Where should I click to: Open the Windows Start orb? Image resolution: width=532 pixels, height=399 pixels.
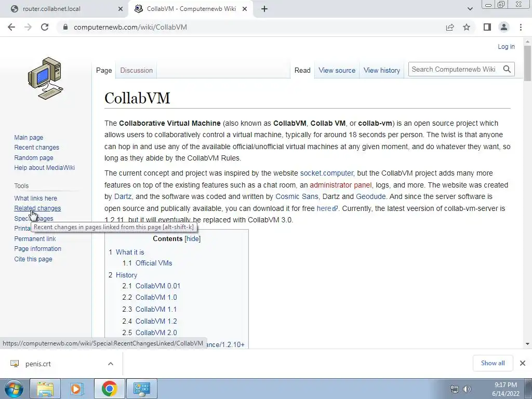click(14, 389)
